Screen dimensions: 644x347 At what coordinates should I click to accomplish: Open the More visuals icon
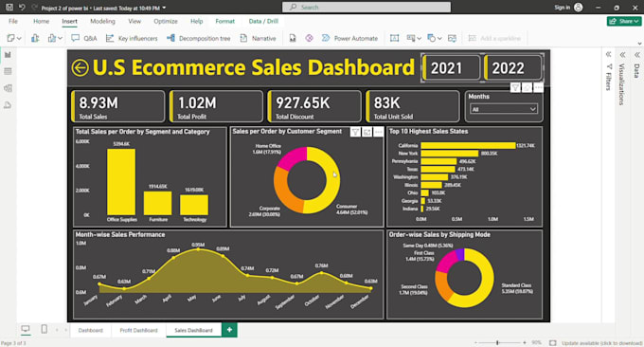pyautogui.click(x=55, y=38)
